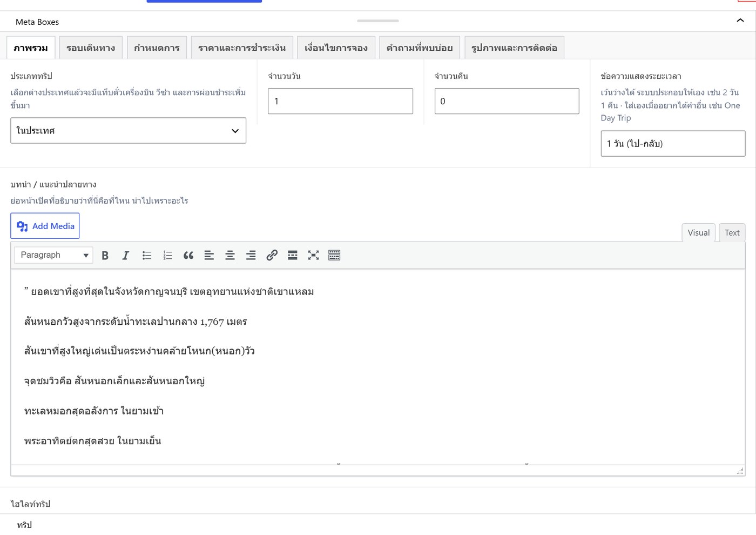Apply blockquote formatting
Viewport: 756px width, 535px height.
click(188, 255)
